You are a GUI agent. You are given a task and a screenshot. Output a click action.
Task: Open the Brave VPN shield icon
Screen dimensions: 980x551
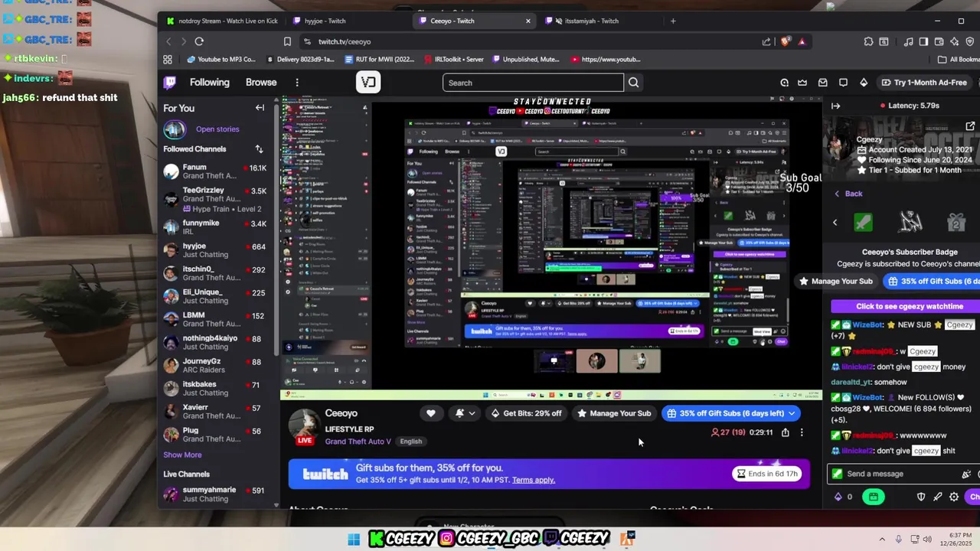(x=969, y=41)
